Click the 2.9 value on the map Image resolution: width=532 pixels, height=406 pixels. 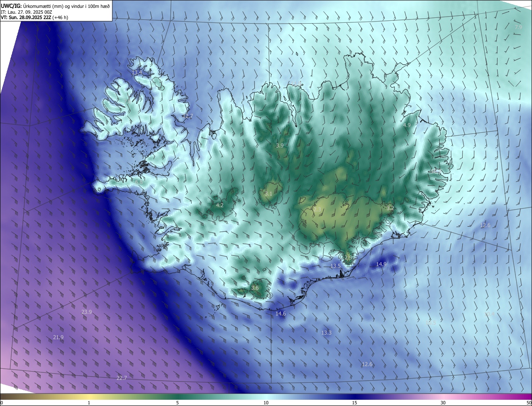click(x=348, y=258)
